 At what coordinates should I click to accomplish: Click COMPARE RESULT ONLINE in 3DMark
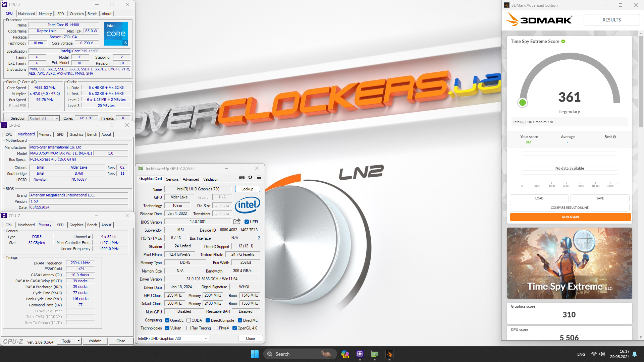point(570,207)
